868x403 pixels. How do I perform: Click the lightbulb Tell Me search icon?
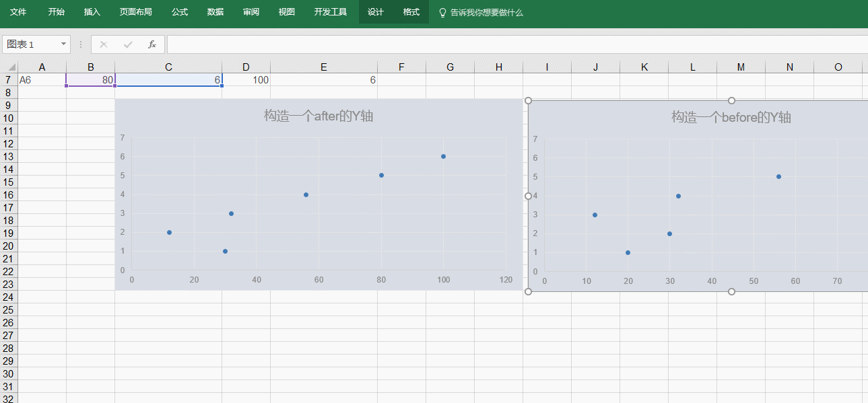tap(442, 13)
